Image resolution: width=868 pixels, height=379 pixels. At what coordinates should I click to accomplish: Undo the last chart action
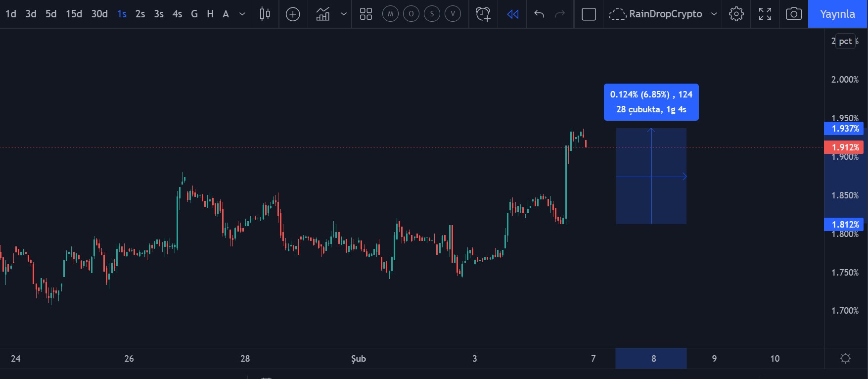(x=539, y=14)
